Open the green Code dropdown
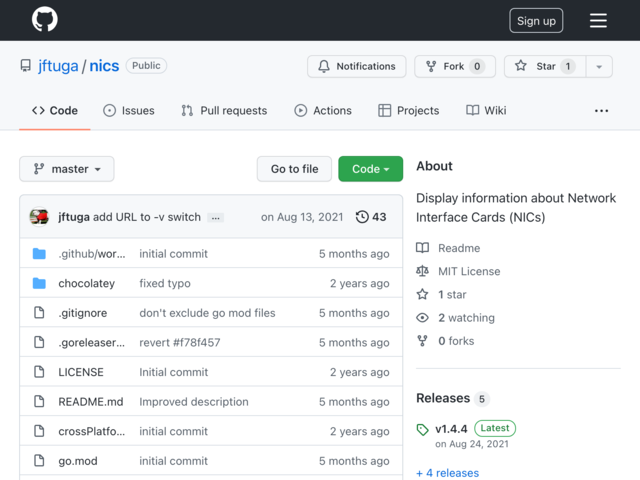 tap(370, 169)
